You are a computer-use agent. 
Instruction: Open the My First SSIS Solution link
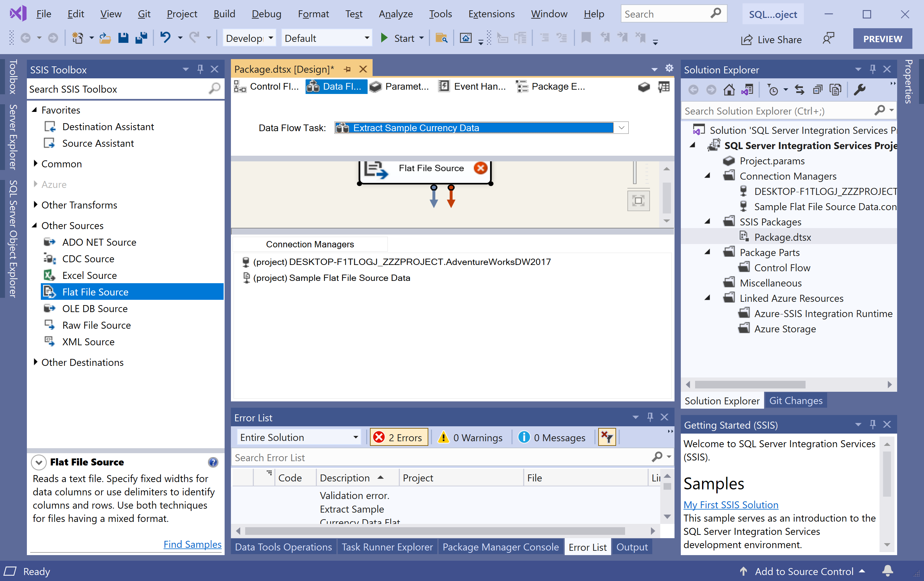[731, 505]
